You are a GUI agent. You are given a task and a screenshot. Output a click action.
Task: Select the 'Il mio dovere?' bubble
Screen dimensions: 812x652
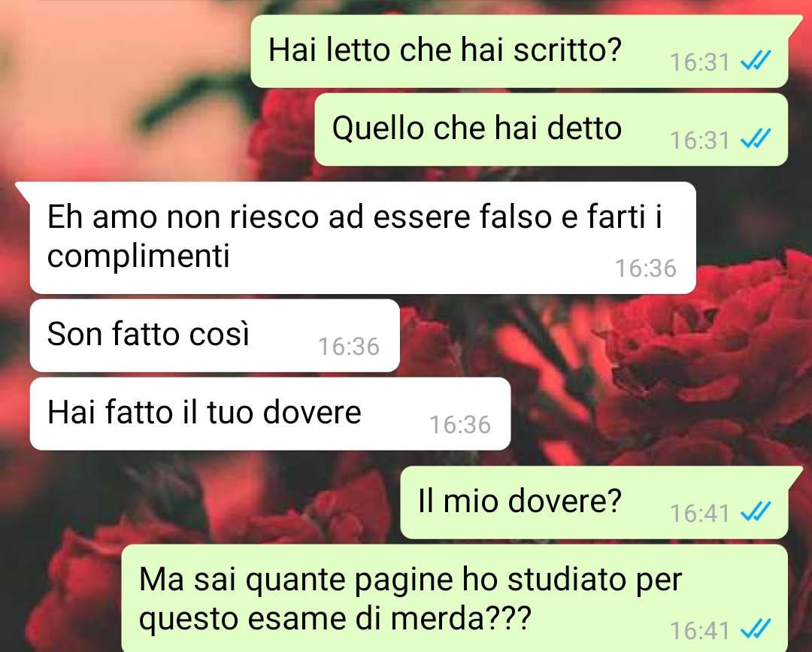pos(594,502)
